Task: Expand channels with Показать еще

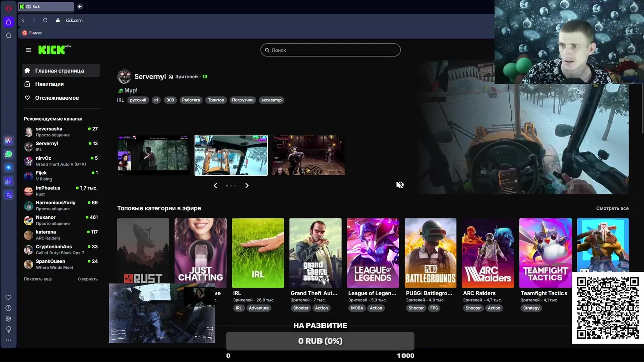Action: [x=38, y=279]
